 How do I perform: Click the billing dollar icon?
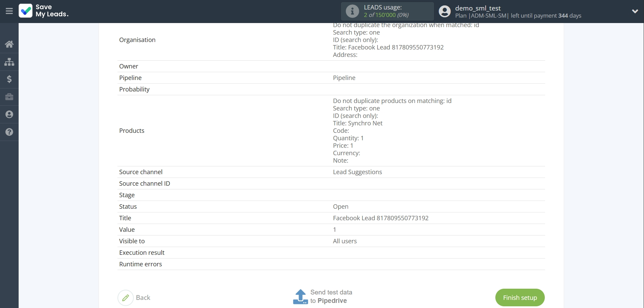pos(9,80)
